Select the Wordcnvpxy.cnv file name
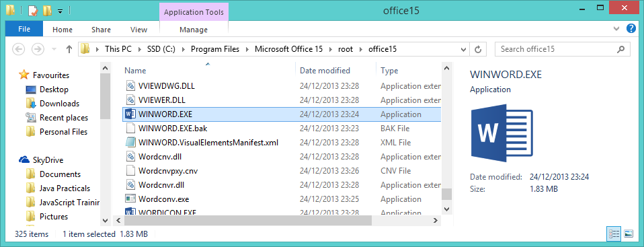644x247 pixels. pos(168,170)
